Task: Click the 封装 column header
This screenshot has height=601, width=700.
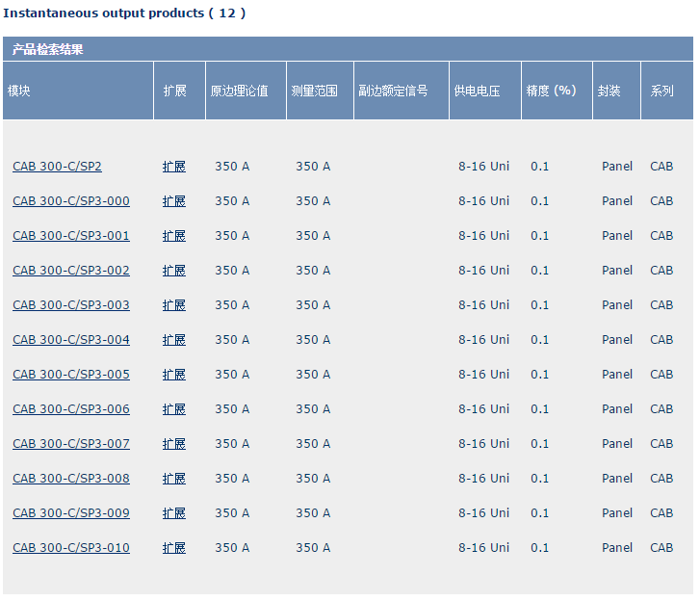Action: point(609,91)
